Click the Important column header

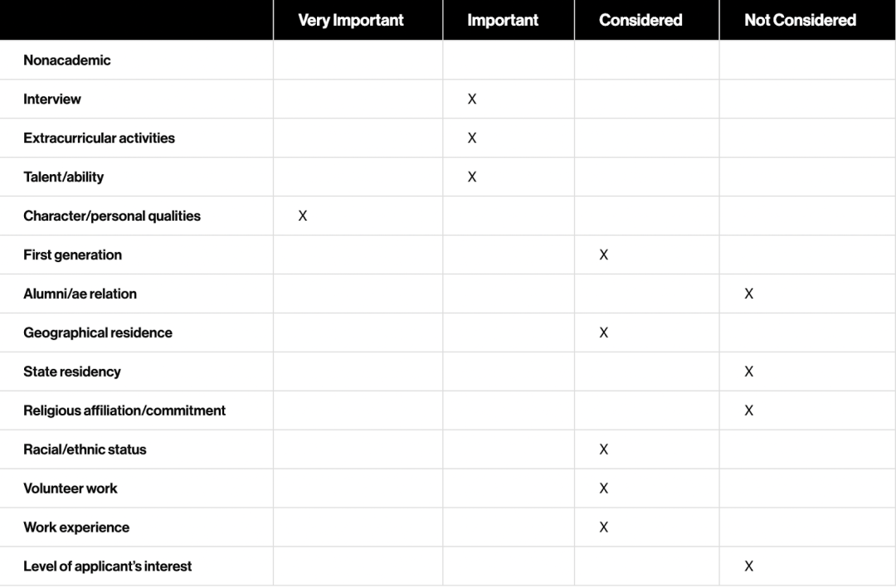tap(503, 20)
